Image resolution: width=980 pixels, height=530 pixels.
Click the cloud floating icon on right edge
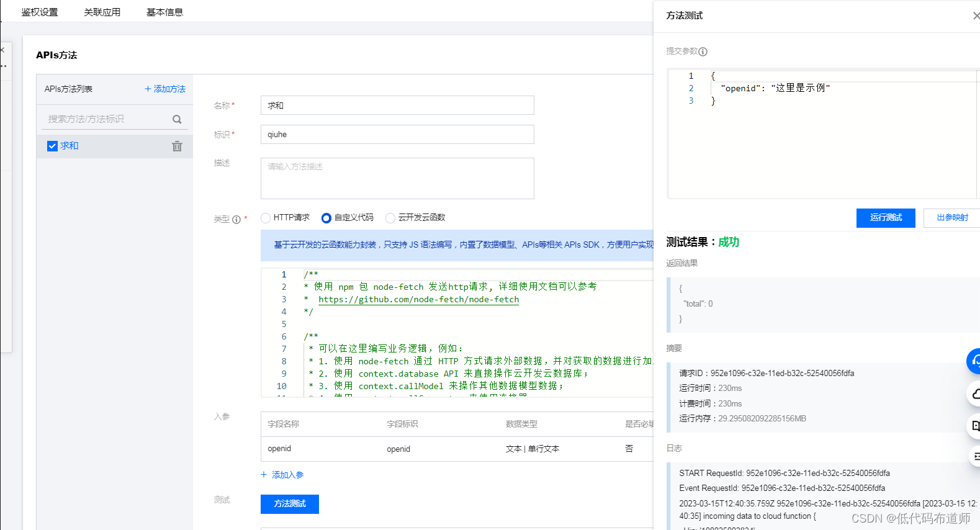(974, 394)
